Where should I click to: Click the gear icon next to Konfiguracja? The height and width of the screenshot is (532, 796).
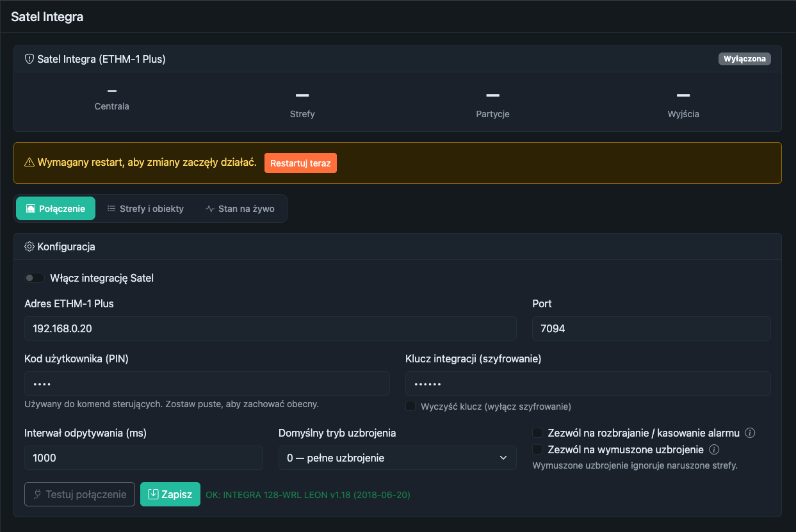pos(29,246)
